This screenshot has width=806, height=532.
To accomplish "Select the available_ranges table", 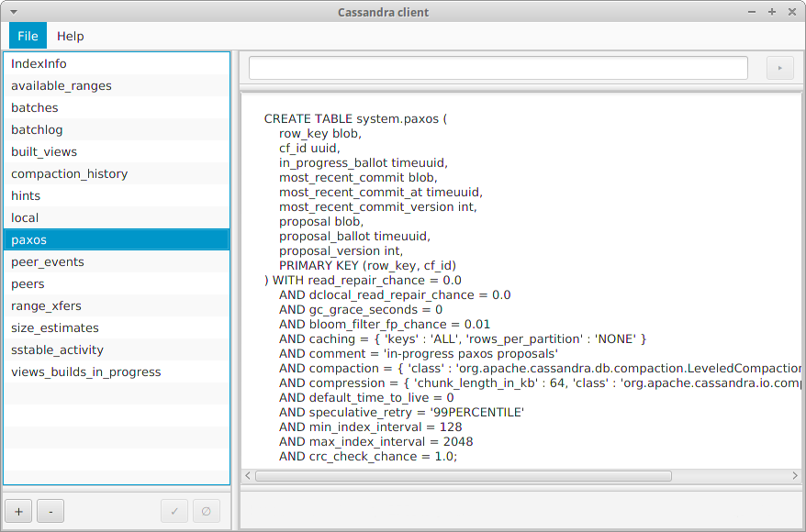I will coord(117,85).
